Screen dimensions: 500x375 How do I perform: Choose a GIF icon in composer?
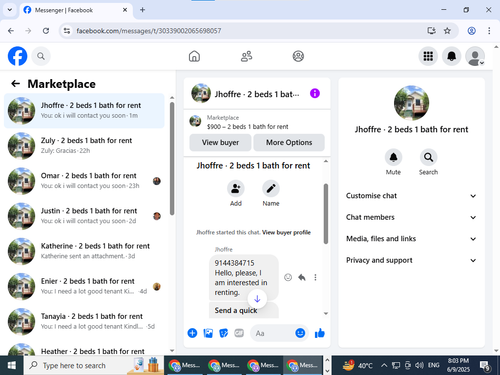239,333
